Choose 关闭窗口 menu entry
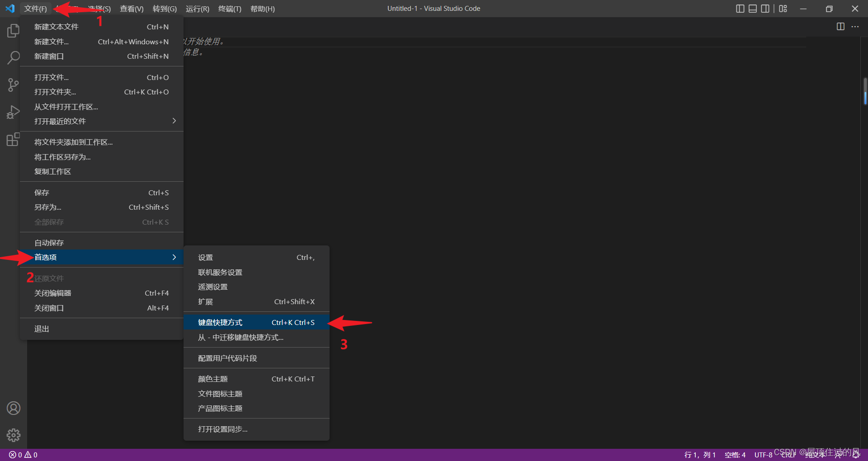The width and height of the screenshot is (868, 461). [102, 308]
